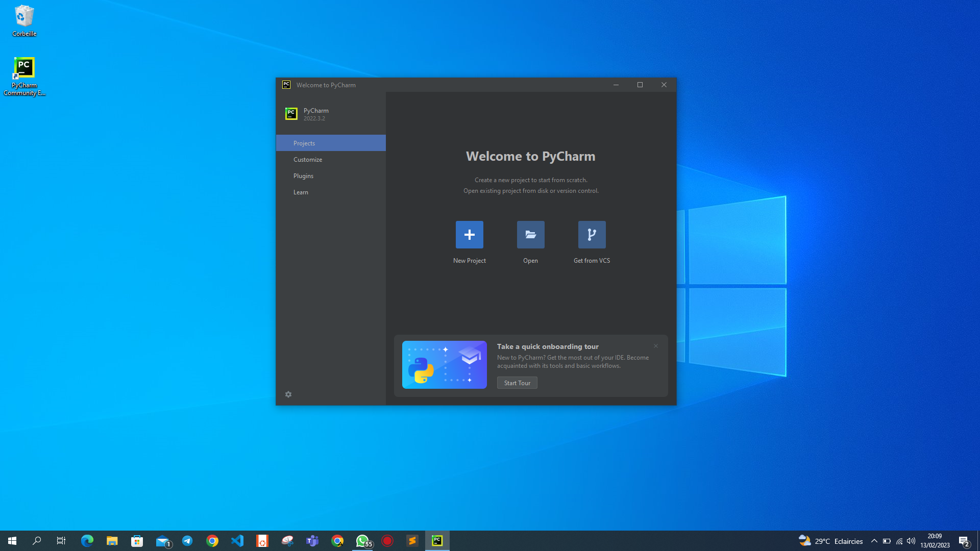Open the volume speaker tray icon
This screenshot has width=980, height=551.
click(911, 541)
